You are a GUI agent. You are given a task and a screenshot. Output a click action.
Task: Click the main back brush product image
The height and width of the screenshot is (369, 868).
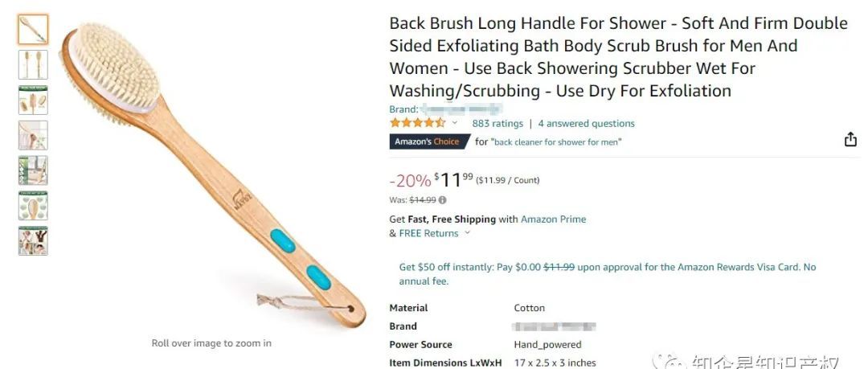click(213, 174)
